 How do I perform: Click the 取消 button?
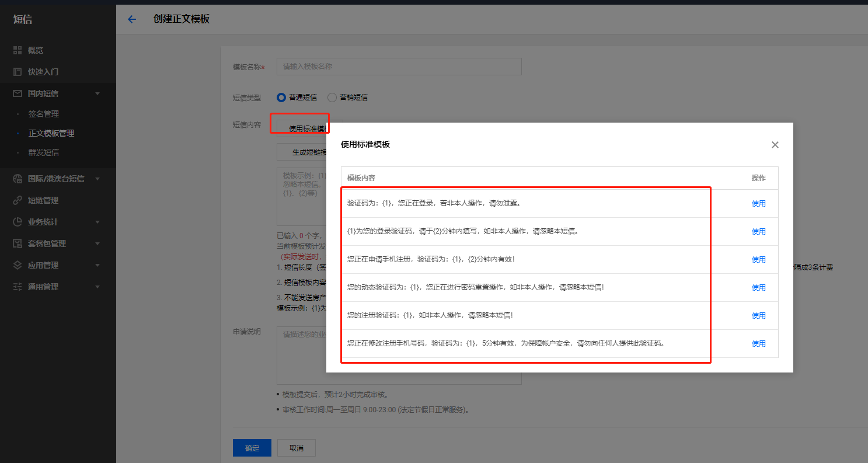click(x=297, y=448)
